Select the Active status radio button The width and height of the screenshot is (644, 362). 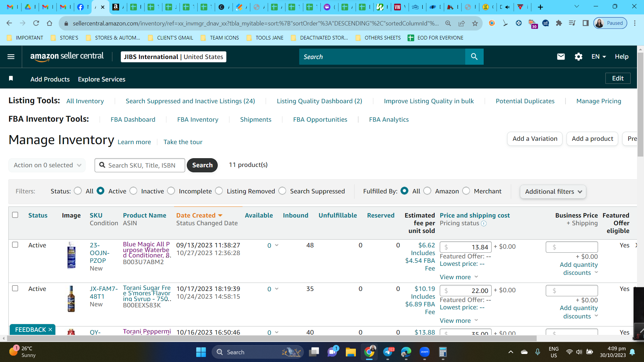pos(100,191)
